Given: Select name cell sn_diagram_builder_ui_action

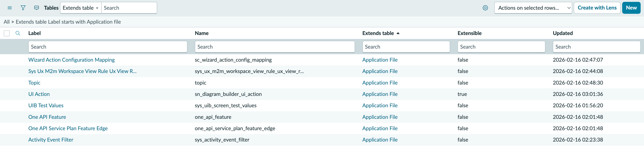Looking at the screenshot, I should pyautogui.click(x=228, y=94).
